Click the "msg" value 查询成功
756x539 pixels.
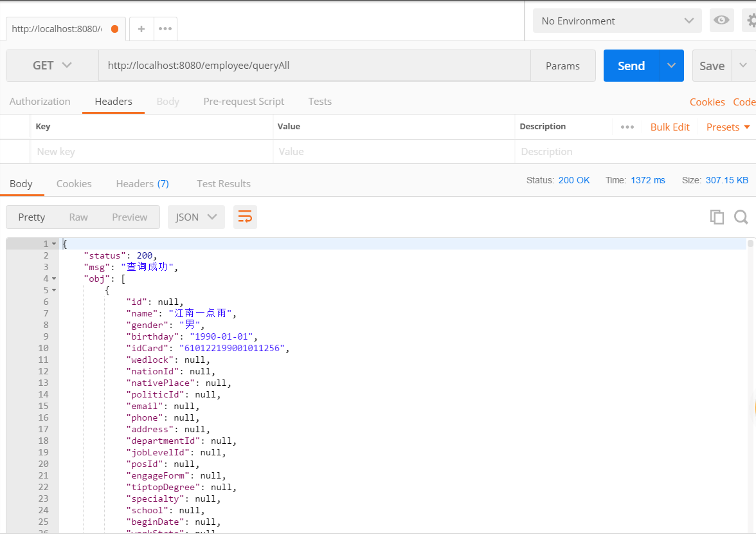click(x=147, y=267)
